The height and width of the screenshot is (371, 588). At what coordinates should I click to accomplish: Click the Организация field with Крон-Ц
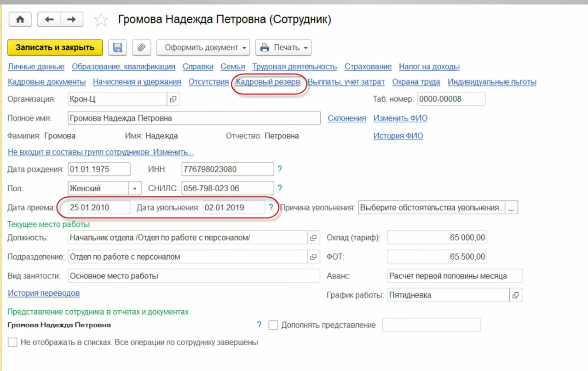pyautogui.click(x=117, y=99)
